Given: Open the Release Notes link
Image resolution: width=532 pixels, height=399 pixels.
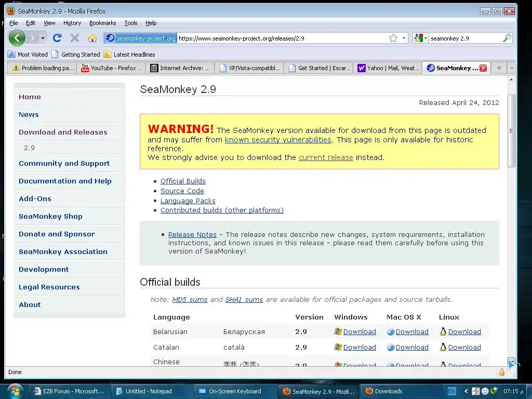Looking at the screenshot, I should pos(192,234).
